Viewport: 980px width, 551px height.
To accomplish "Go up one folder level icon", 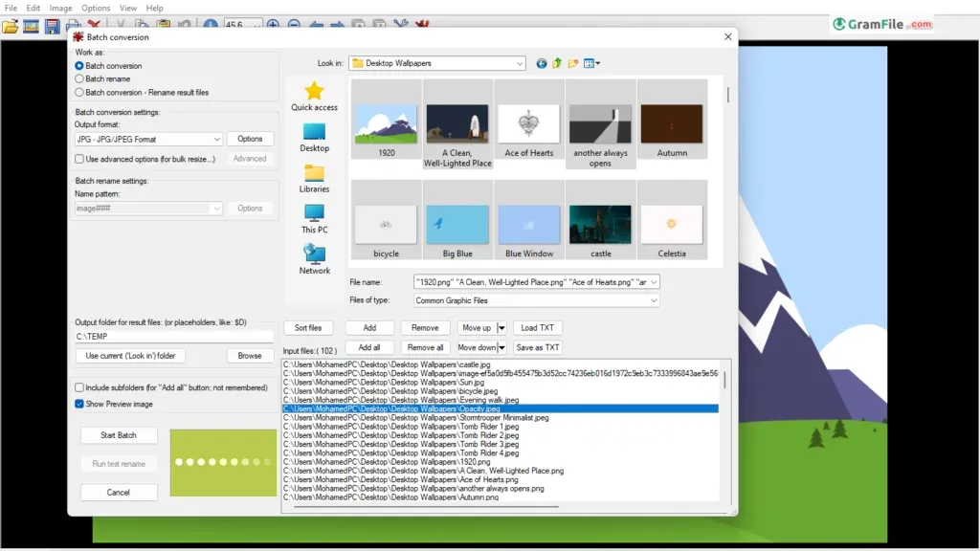I will (557, 63).
